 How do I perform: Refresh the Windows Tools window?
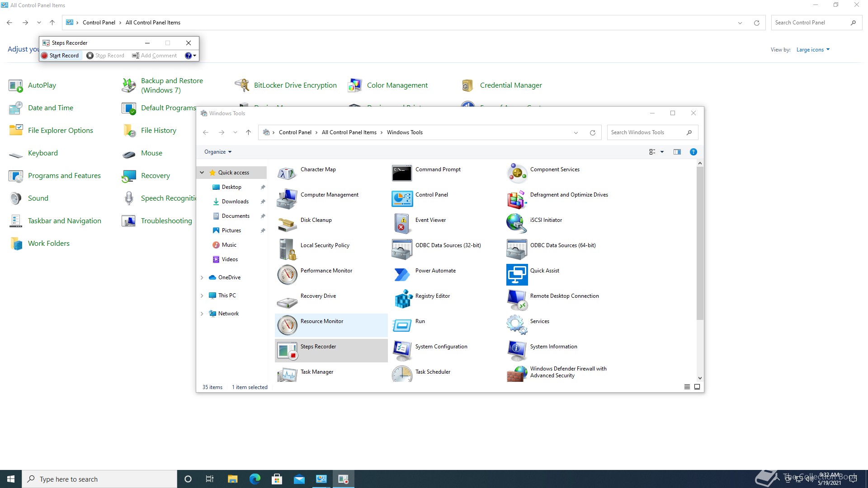click(592, 132)
